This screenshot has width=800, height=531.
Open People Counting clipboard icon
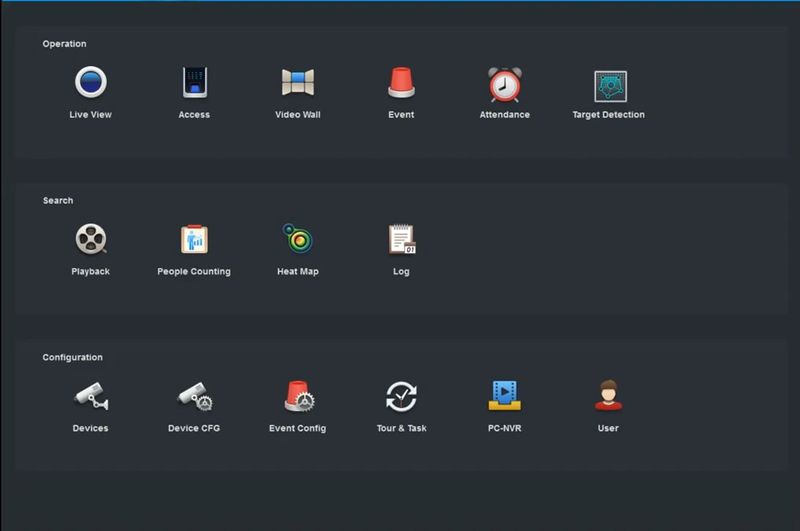[x=194, y=239]
